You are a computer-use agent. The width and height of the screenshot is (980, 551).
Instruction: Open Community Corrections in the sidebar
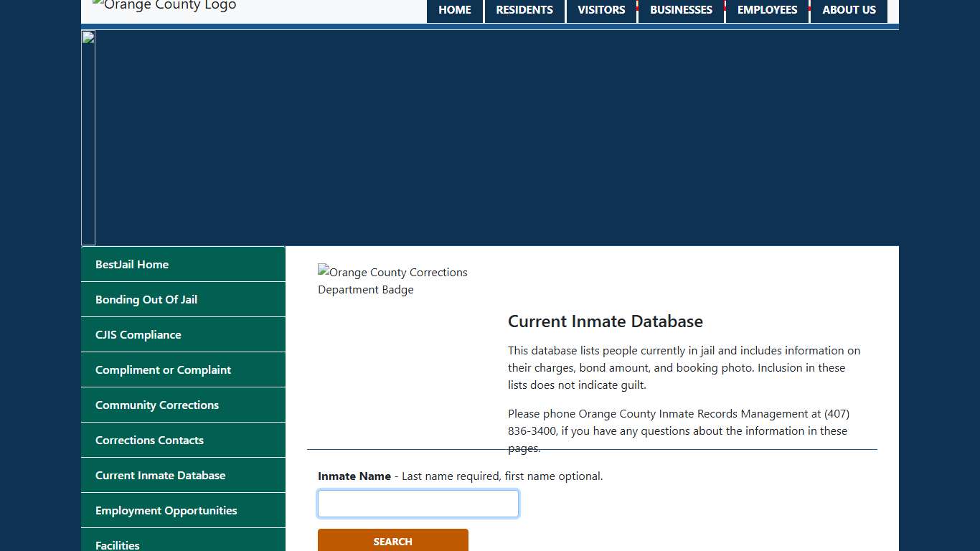[157, 405]
